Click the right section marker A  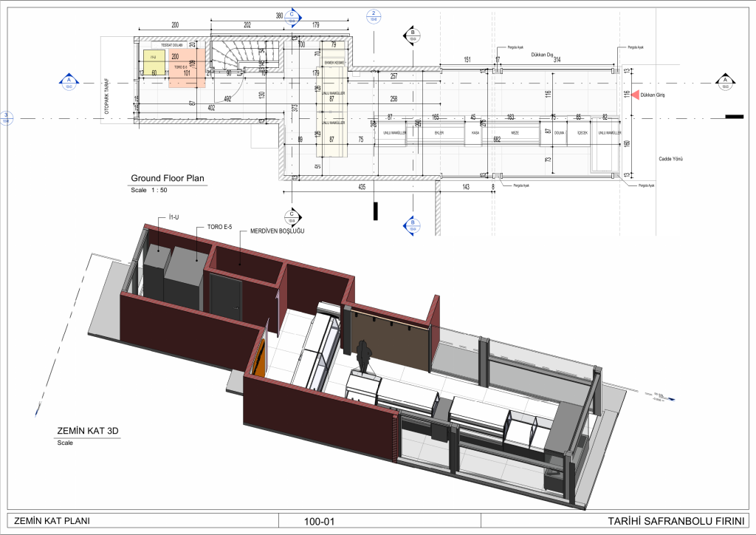pyautogui.click(x=725, y=83)
